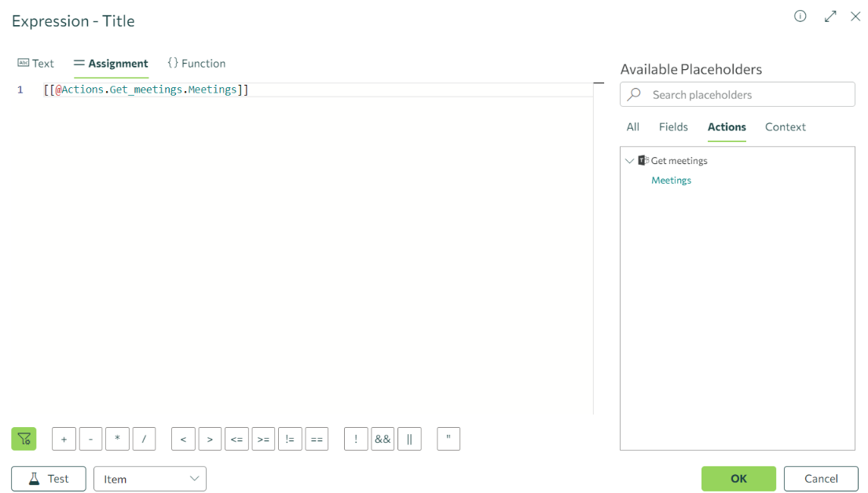Viewport: 868px width, 493px height.
Task: Open the Item dropdown
Action: 150,479
